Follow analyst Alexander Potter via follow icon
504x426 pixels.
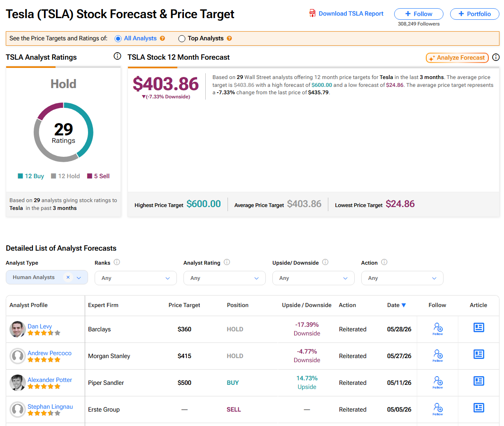coord(438,382)
